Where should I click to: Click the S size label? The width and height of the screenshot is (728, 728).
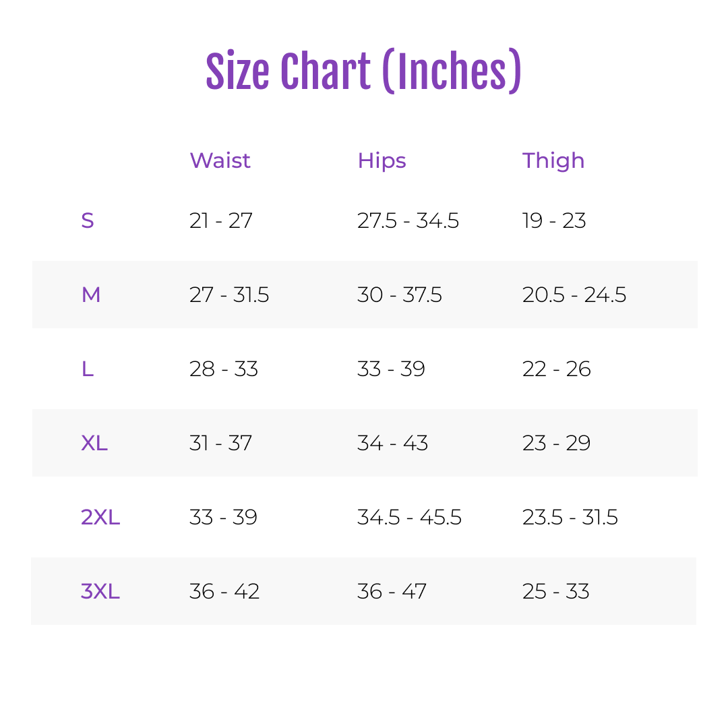(x=88, y=220)
